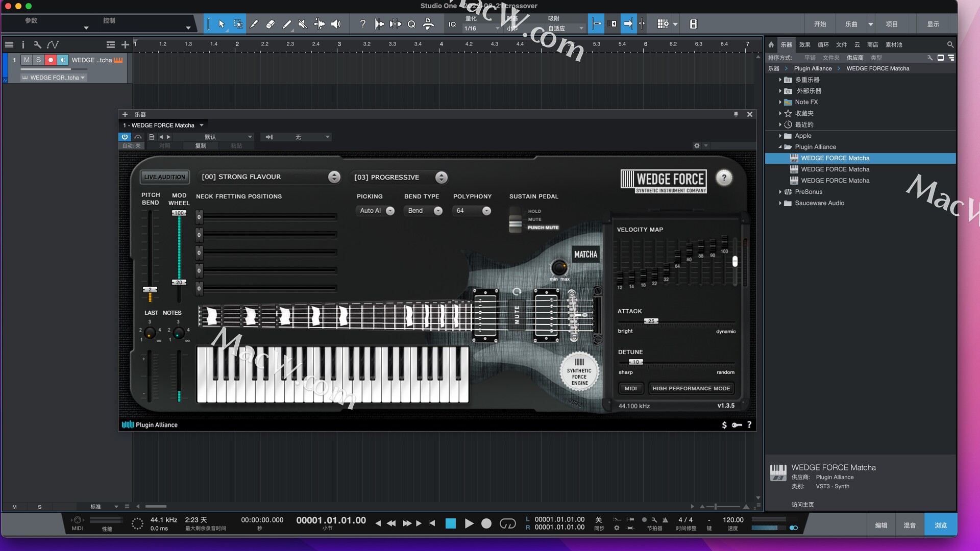Click the MIDI button in plugin
Viewport: 980px width, 551px height.
coord(631,388)
